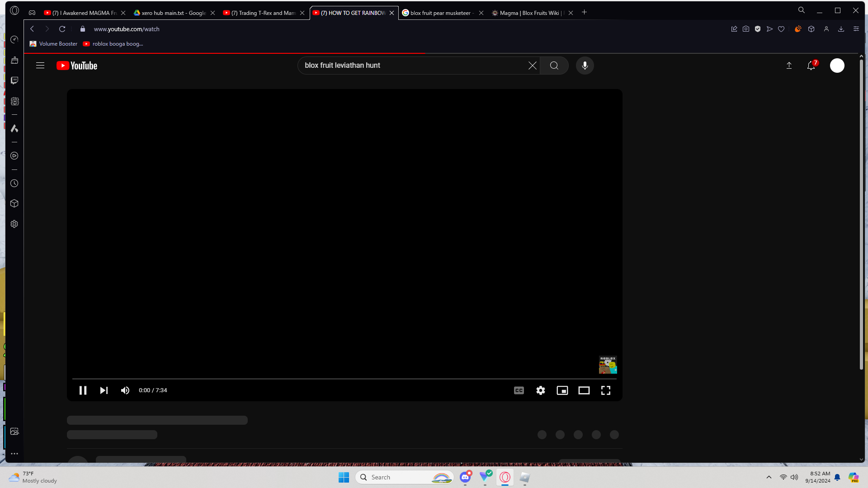Open the YouTube hamburger guide menu
The width and height of the screenshot is (868, 488).
point(40,66)
